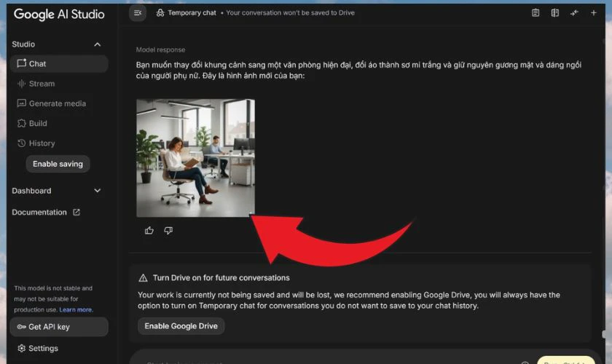The height and width of the screenshot is (364, 612).
Task: Click the Stream waveform icon
Action: click(21, 84)
